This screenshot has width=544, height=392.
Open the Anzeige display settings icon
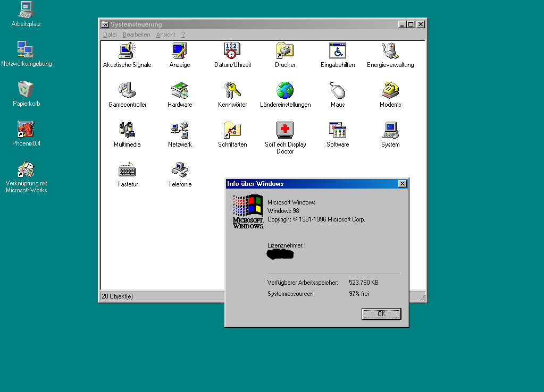[180, 50]
